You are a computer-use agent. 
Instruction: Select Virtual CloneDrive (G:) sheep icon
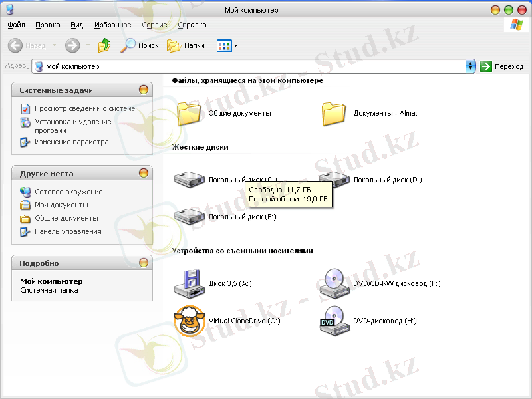(x=190, y=321)
